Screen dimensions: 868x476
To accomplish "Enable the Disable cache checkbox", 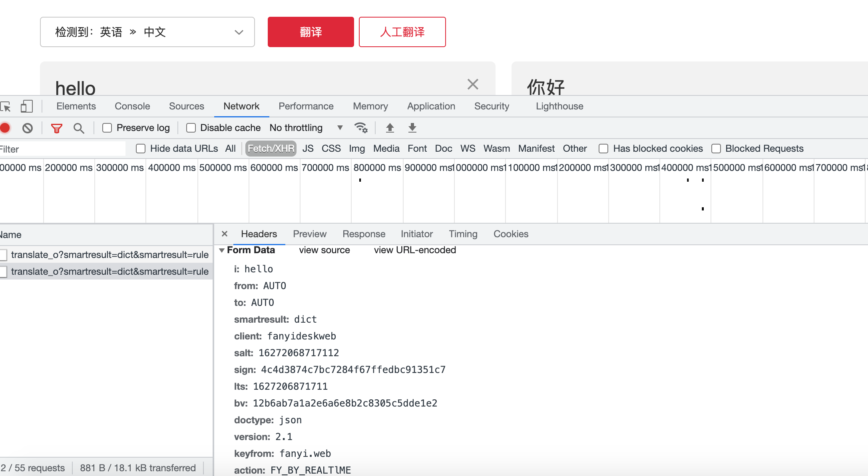I will [191, 128].
